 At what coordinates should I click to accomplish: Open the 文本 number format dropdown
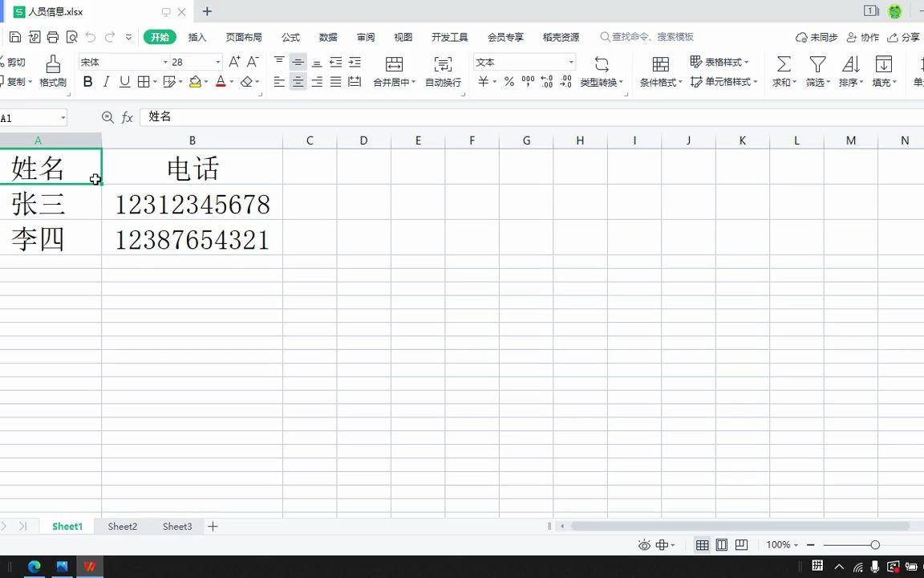pos(569,62)
